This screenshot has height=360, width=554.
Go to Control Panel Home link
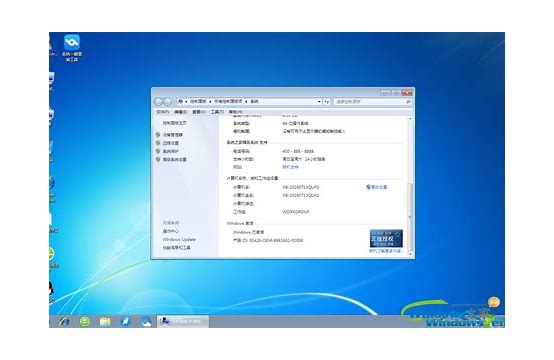coord(174,123)
